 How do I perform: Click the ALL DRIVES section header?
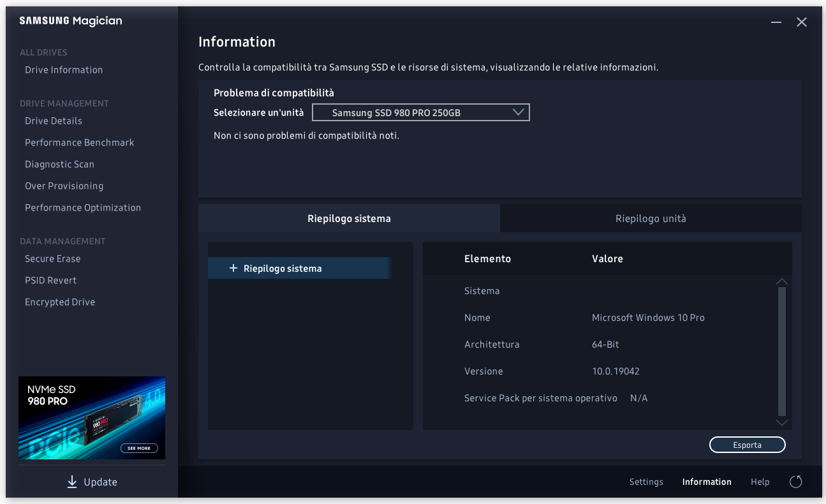pos(43,52)
